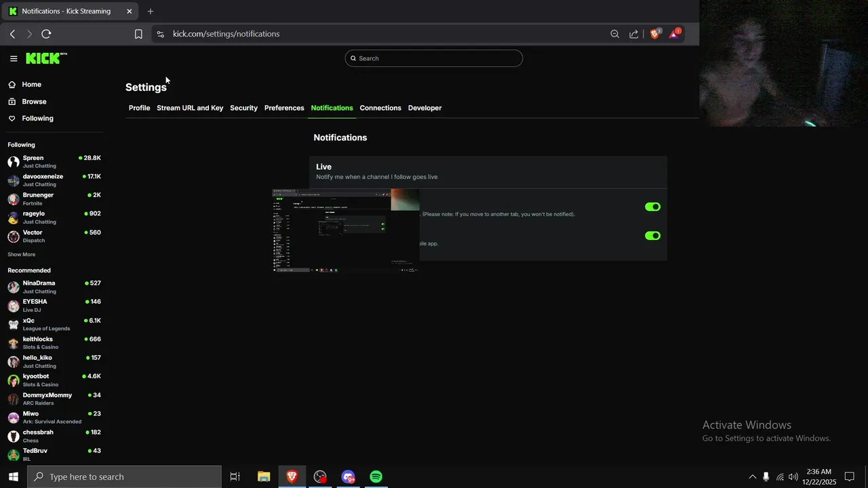Viewport: 868px width, 488px height.
Task: Open Spreen channel avatar
Action: (x=14, y=162)
